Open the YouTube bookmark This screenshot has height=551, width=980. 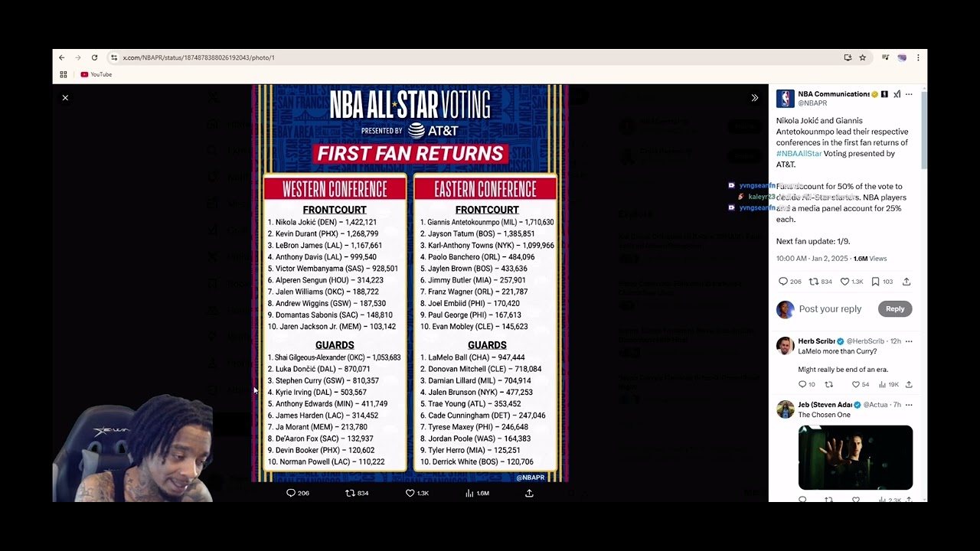96,74
